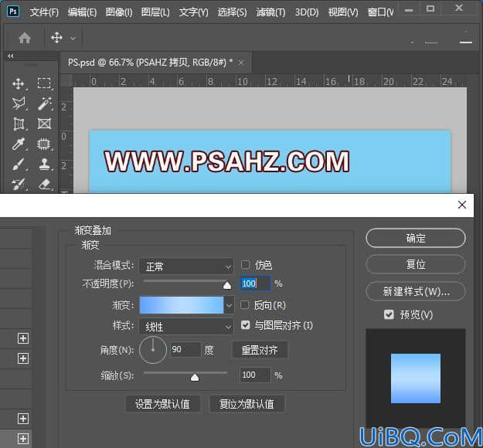Open the 编辑(E) menu
The width and height of the screenshot is (483, 448).
82,12
